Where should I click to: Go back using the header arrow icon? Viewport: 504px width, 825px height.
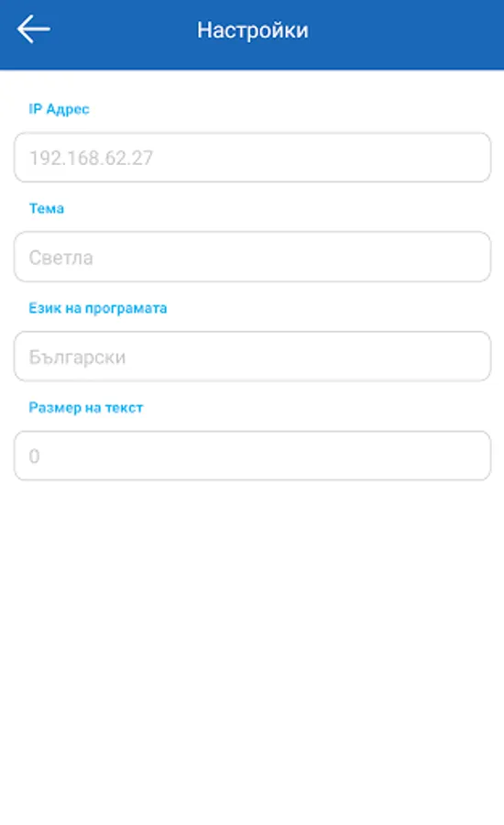[34, 29]
